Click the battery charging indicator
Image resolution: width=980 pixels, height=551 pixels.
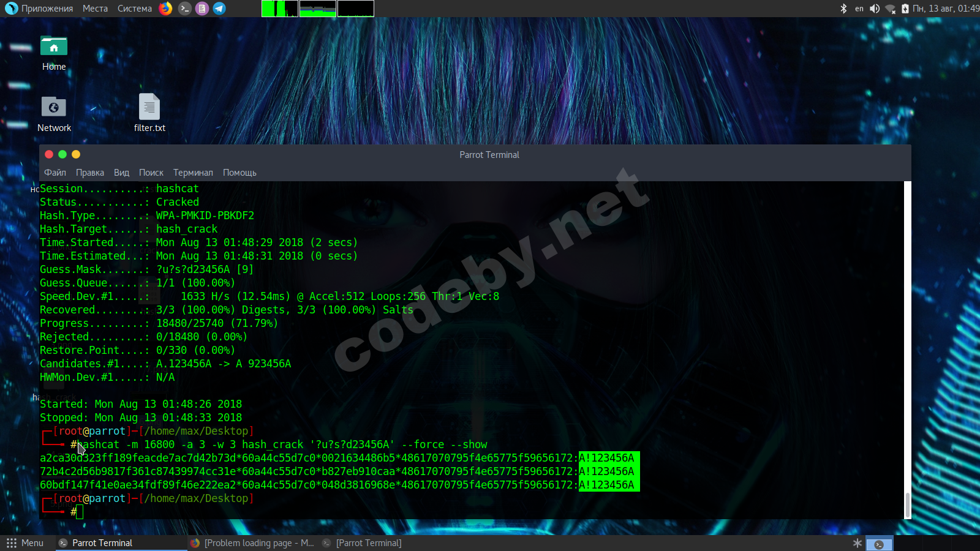(x=905, y=9)
